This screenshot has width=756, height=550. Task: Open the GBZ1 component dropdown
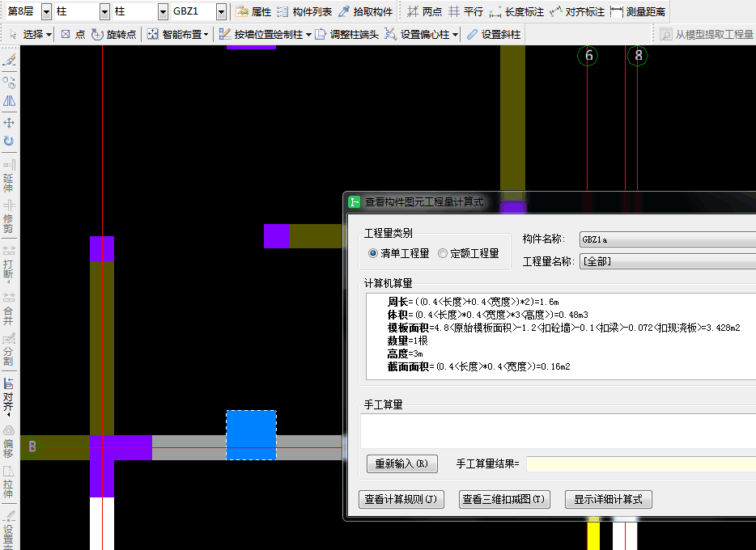tap(221, 11)
